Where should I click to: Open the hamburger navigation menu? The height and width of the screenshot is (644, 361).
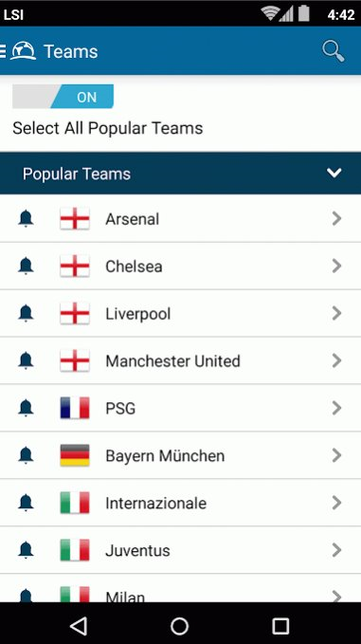click(3, 51)
